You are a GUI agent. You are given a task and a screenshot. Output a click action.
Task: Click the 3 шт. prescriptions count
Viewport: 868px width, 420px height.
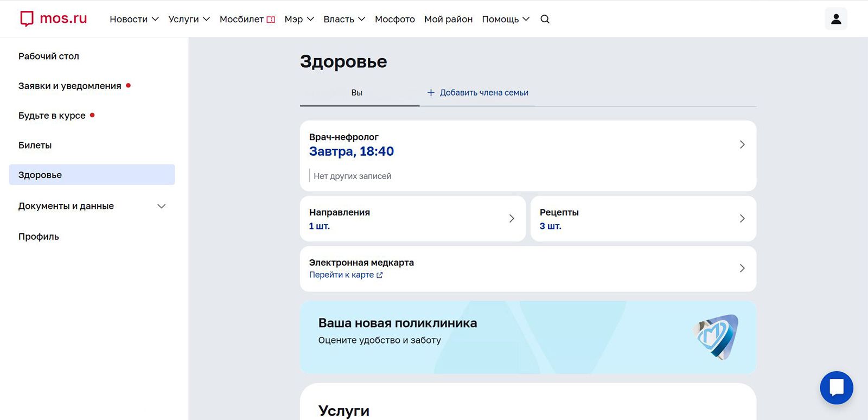point(551,226)
